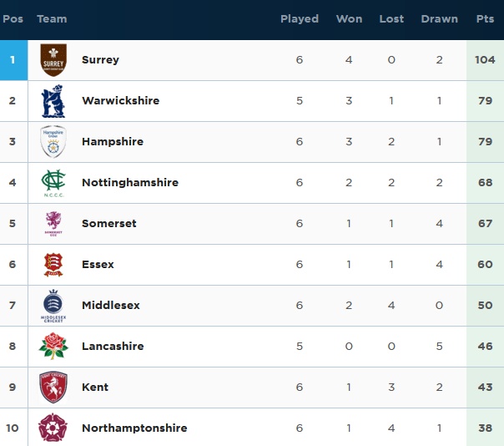
Task: Click the Won column header
Action: (x=349, y=19)
